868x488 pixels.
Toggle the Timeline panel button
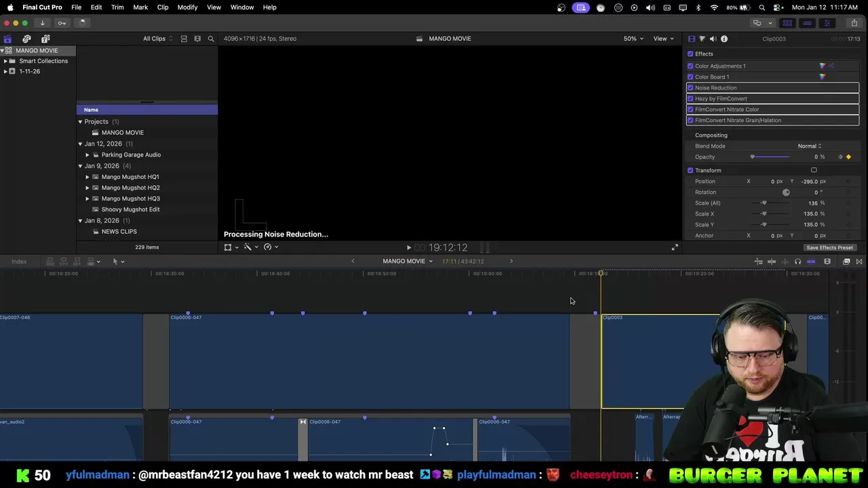[x=807, y=23]
